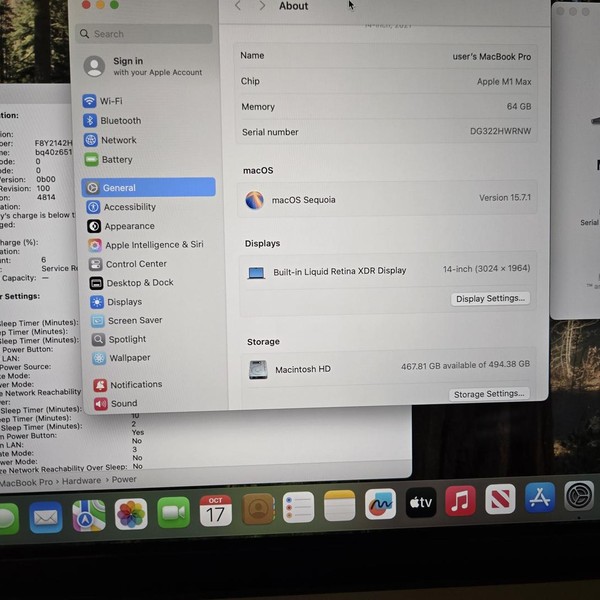Screen dimensions: 600x600
Task: Open the Bluetooth settings icon
Action: [x=90, y=121]
